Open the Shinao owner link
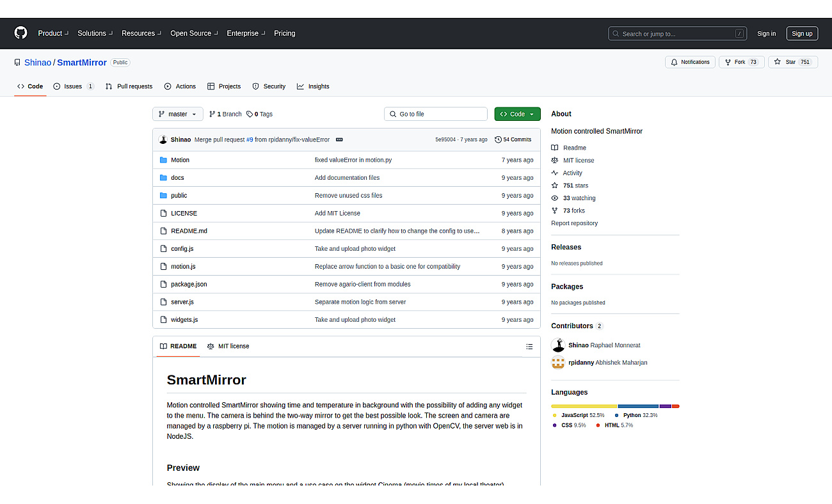832x504 pixels. point(38,62)
